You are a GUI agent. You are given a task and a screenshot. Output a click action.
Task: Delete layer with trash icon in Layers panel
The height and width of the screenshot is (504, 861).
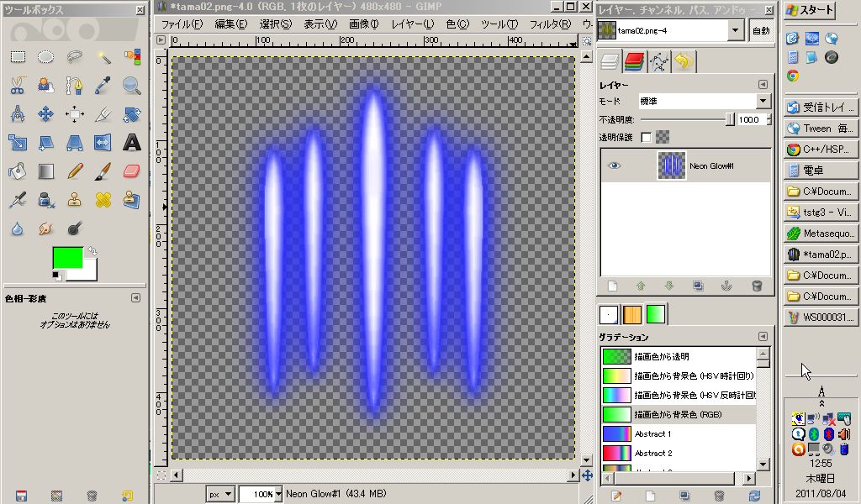[757, 286]
